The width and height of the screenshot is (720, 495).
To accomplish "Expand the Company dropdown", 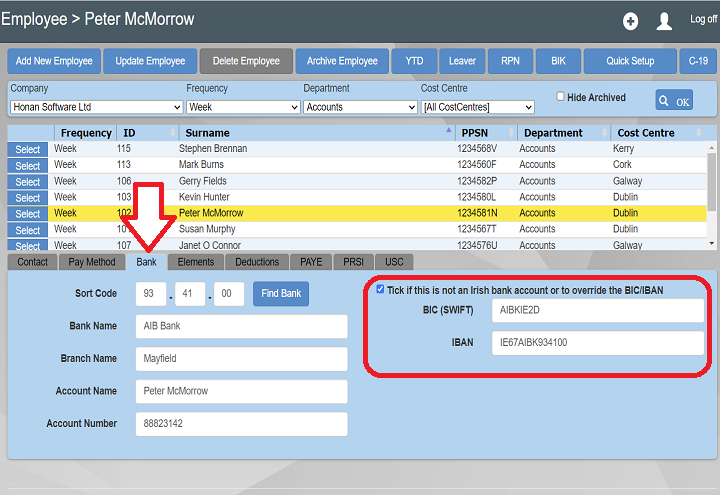I will coord(96,107).
